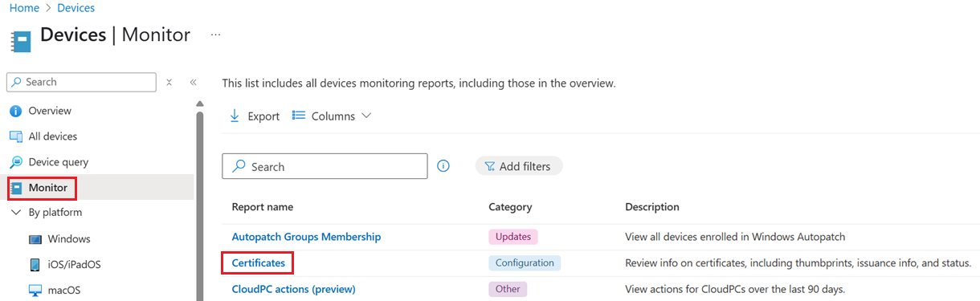Screen dimensions: 980x301
Task: Click the Home breadcrumb link
Action: (24, 8)
